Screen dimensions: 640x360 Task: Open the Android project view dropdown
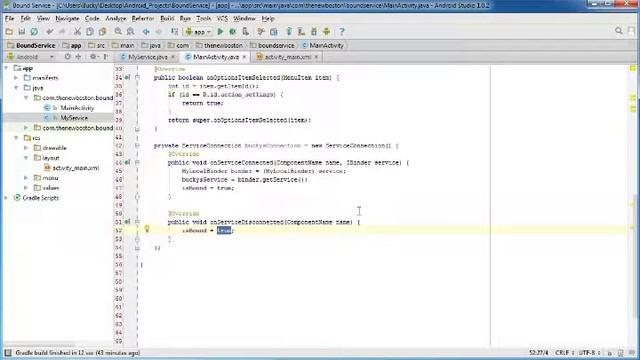click(31, 57)
